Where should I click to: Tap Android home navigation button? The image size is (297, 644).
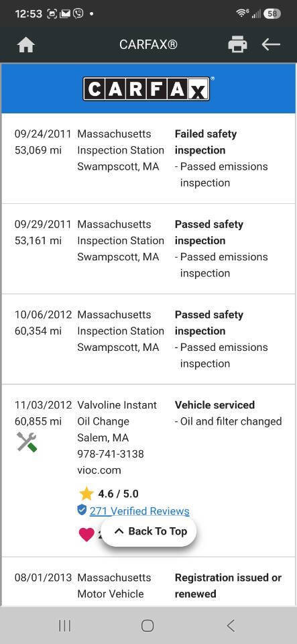tap(147, 625)
